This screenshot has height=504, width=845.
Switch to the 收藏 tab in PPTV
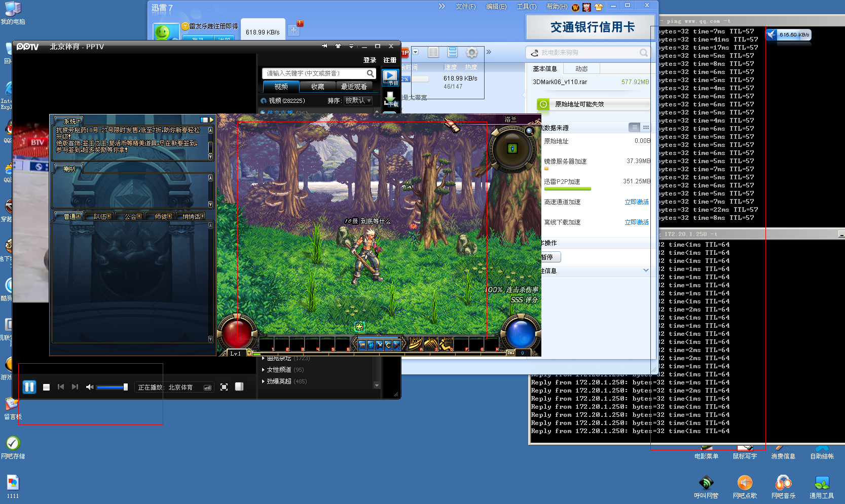point(318,87)
